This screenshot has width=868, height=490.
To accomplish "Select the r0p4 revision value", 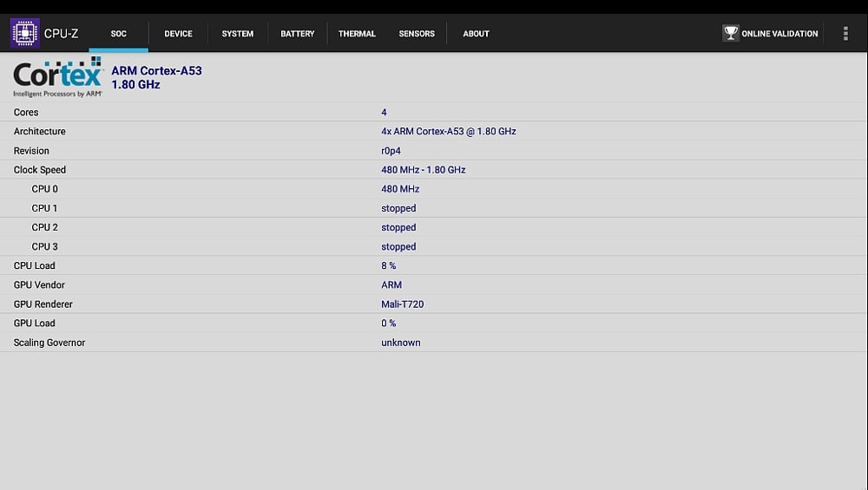I will tap(391, 151).
